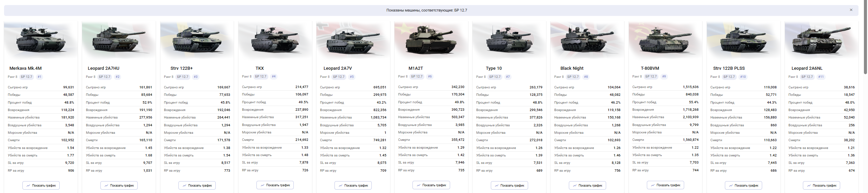Click the #7 rank badge
The image size is (868, 193).
point(508,77)
